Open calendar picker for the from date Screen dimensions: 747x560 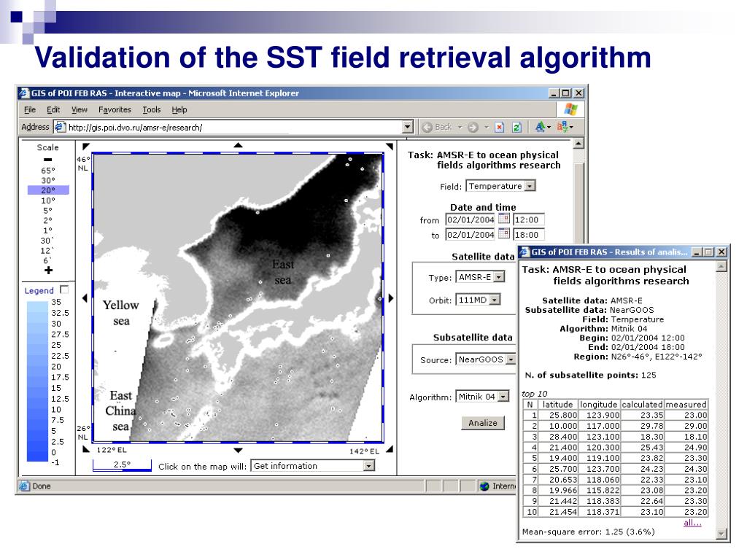point(504,219)
